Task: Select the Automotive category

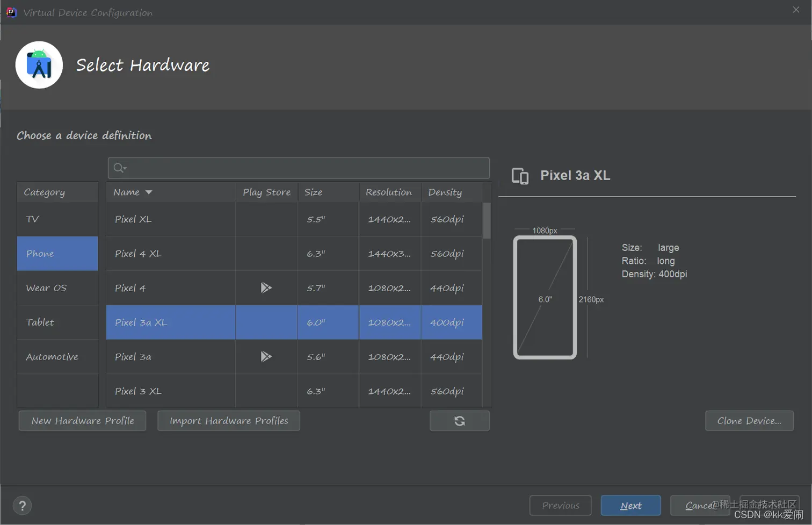Action: click(x=57, y=357)
